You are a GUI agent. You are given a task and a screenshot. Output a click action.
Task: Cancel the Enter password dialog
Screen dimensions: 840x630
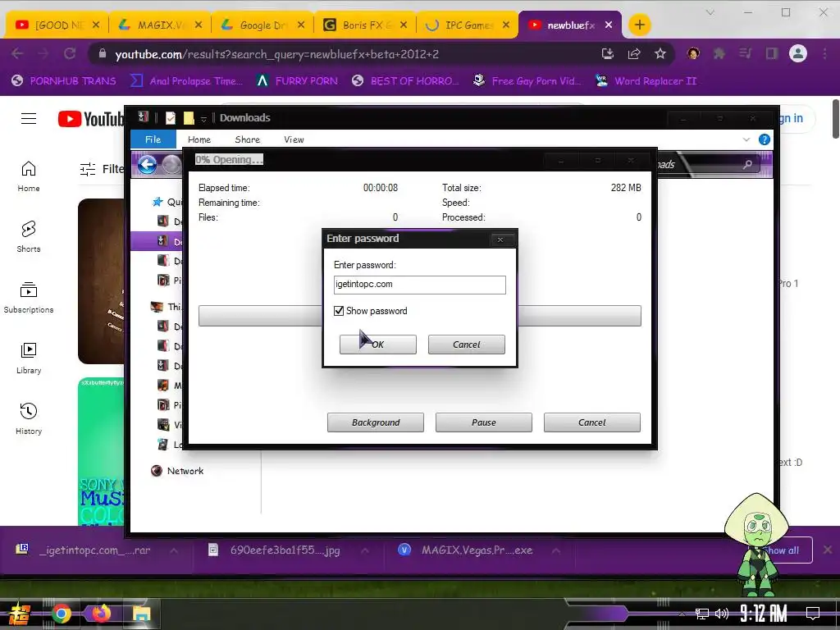pos(466,345)
